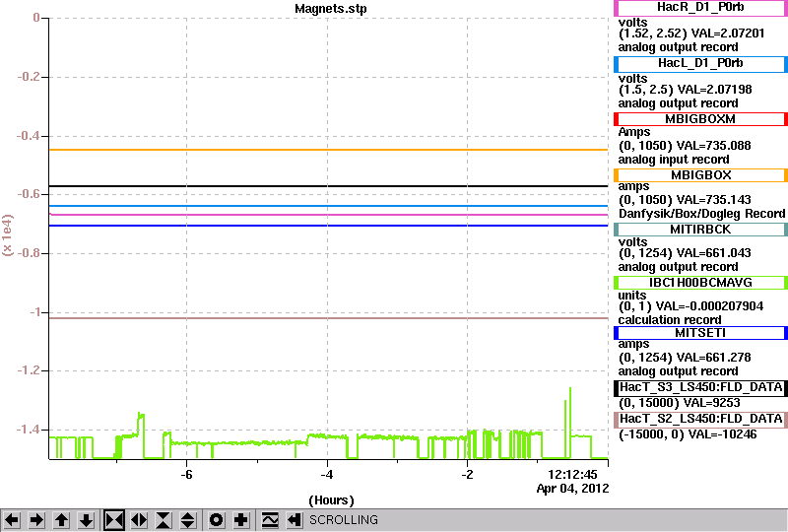The height and width of the screenshot is (532, 788).
Task: Click the waveform refresh graph icon
Action: tap(270, 520)
